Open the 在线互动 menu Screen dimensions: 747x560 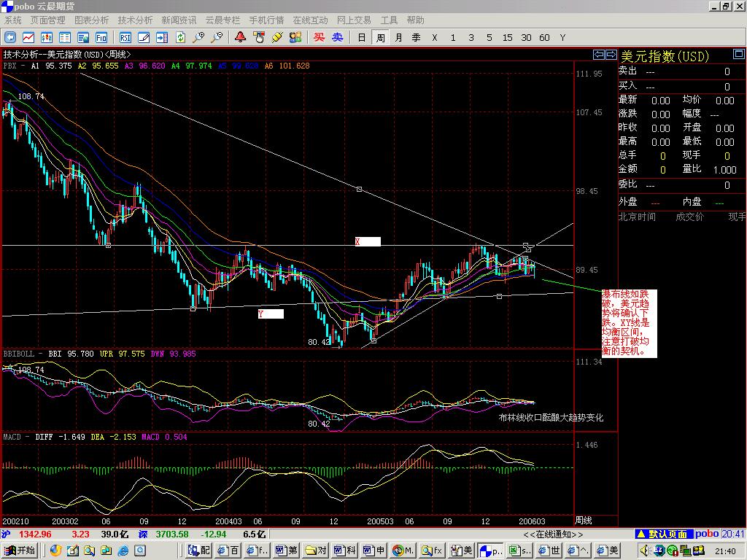(310, 20)
